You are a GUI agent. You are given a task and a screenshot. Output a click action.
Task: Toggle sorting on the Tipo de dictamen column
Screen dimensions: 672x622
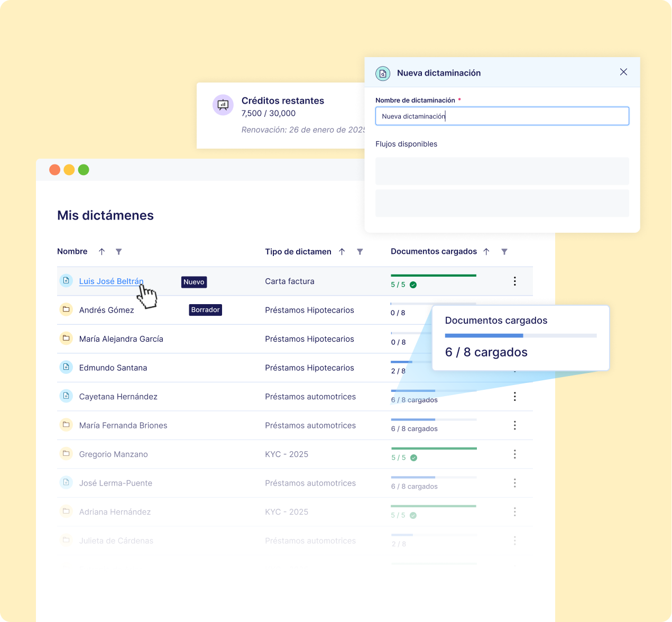(342, 251)
